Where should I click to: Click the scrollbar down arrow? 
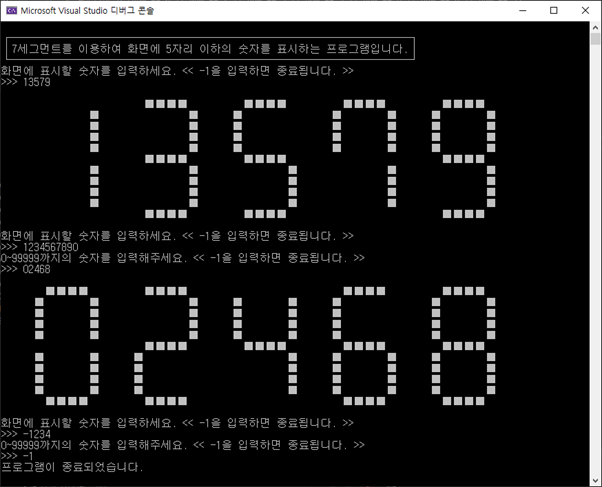pyautogui.click(x=595, y=480)
